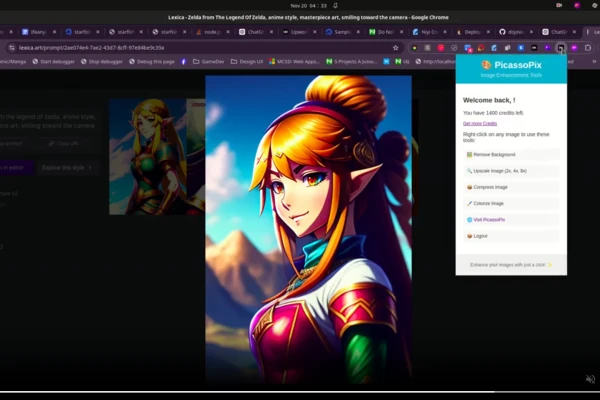The image size is (600, 400).
Task: Close the GitHub dojnia tab
Action: pos(531,32)
